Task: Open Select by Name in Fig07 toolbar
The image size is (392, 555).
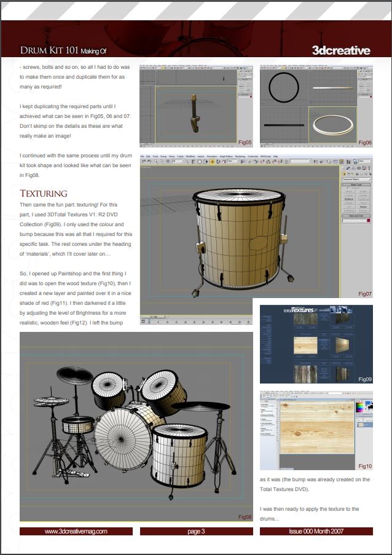Action: coord(194,162)
